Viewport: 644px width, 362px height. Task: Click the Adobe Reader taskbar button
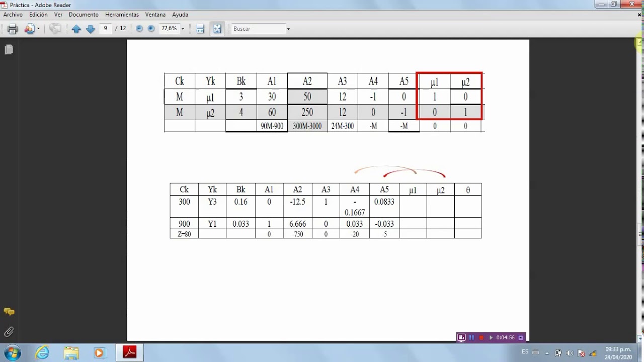130,352
